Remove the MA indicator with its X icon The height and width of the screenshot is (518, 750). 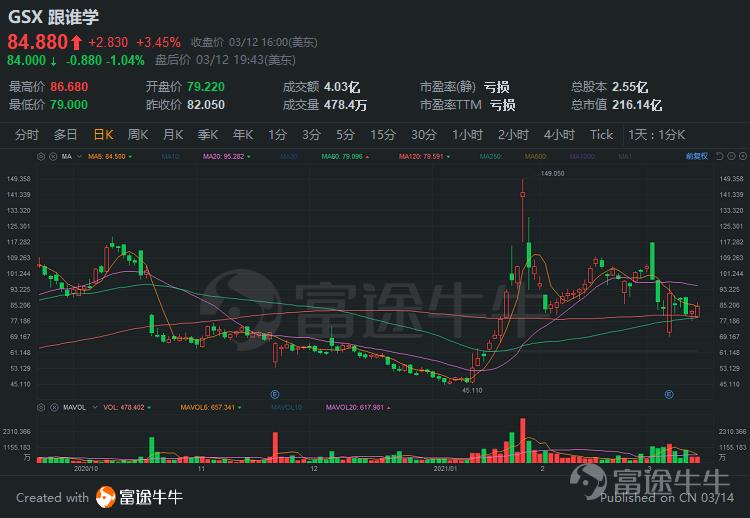53,156
